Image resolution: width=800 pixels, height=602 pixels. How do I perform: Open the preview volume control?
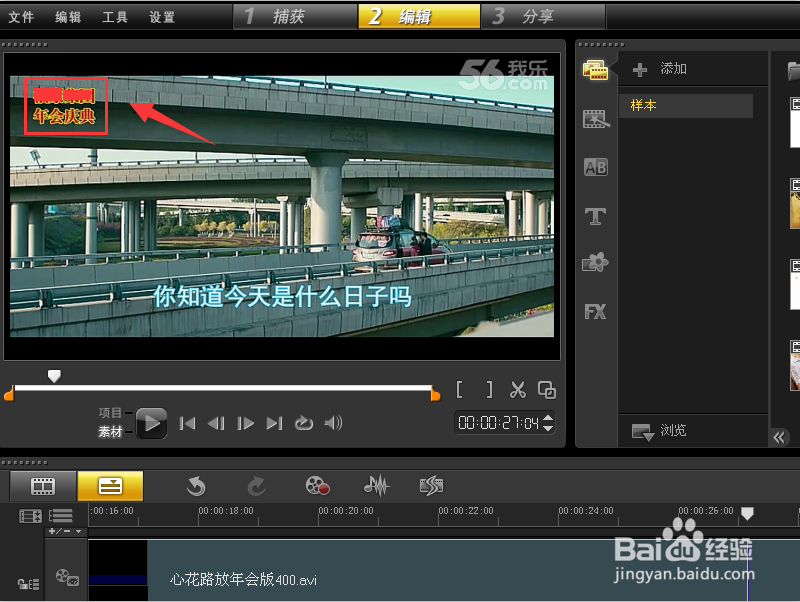(x=333, y=423)
